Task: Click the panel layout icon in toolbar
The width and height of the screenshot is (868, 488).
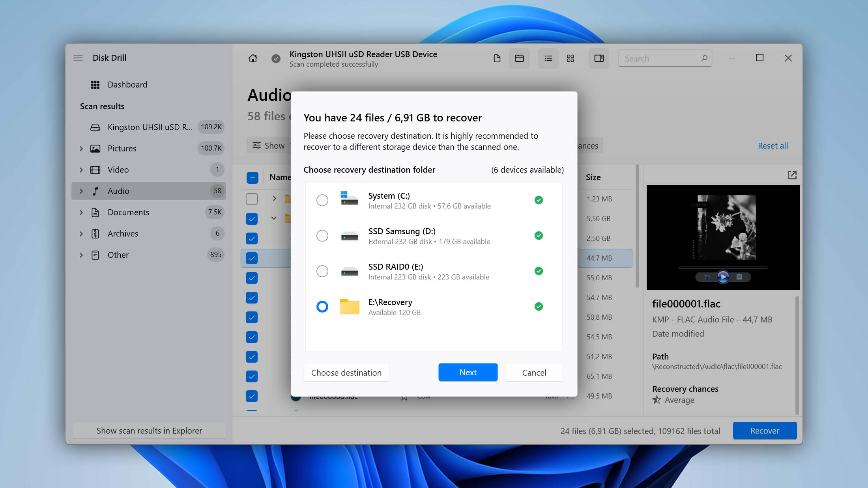Action: click(x=599, y=58)
